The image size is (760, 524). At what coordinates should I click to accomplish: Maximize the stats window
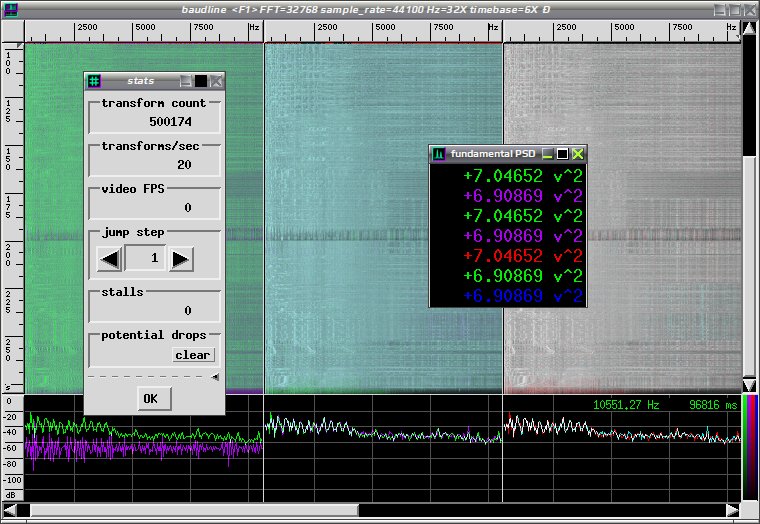[201, 81]
